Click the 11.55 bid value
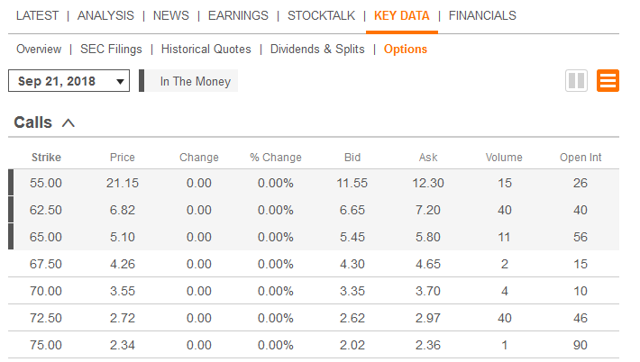Screen dimensions: 640x362 click(x=352, y=183)
